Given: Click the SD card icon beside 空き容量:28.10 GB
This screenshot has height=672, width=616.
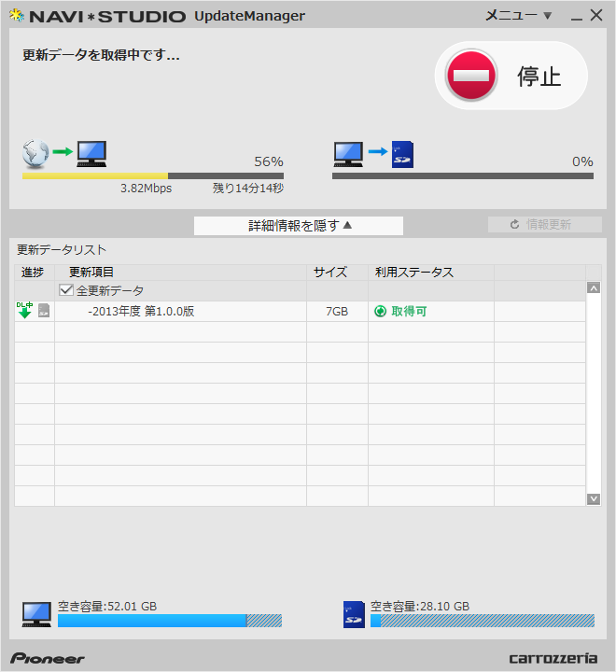Looking at the screenshot, I should click(354, 614).
